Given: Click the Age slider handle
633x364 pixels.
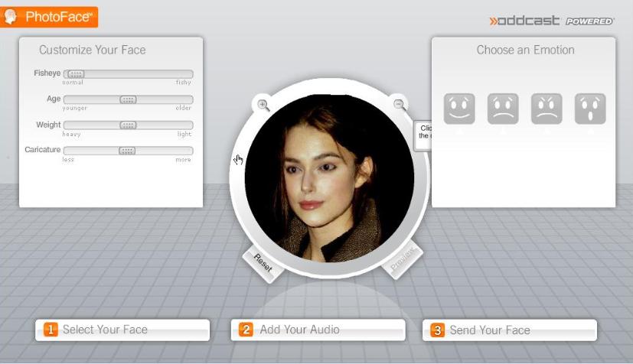Looking at the screenshot, I should (128, 99).
